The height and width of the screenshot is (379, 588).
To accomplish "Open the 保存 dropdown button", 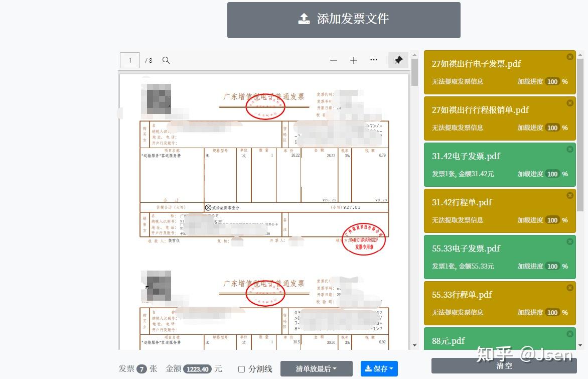I will (379, 369).
